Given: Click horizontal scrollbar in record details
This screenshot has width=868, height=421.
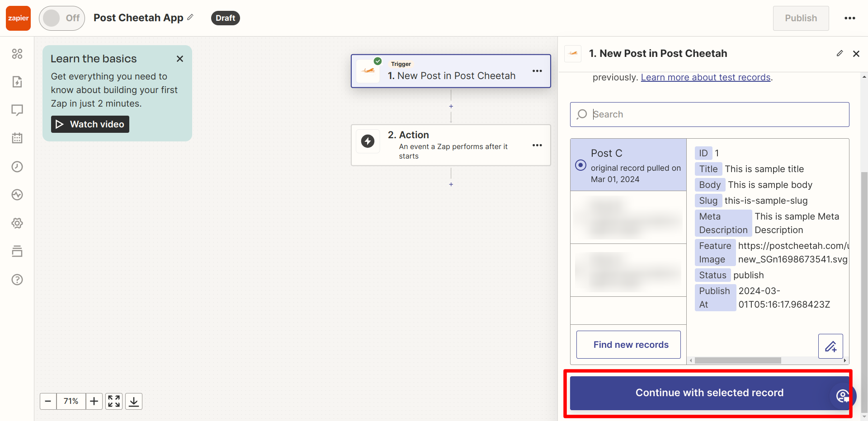Looking at the screenshot, I should 738,360.
